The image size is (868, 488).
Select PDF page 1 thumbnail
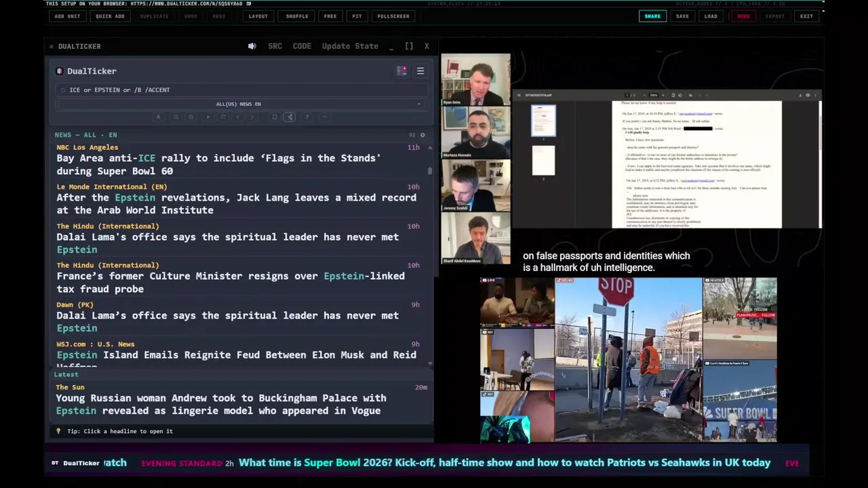[x=543, y=121]
